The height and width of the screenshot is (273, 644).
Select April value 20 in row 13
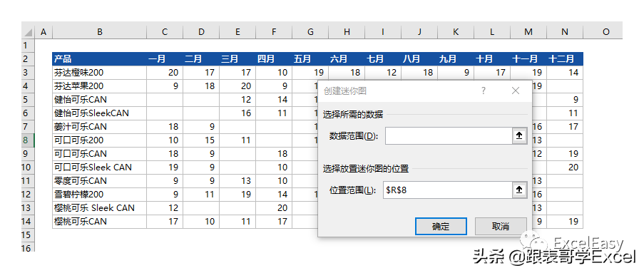[x=274, y=207]
